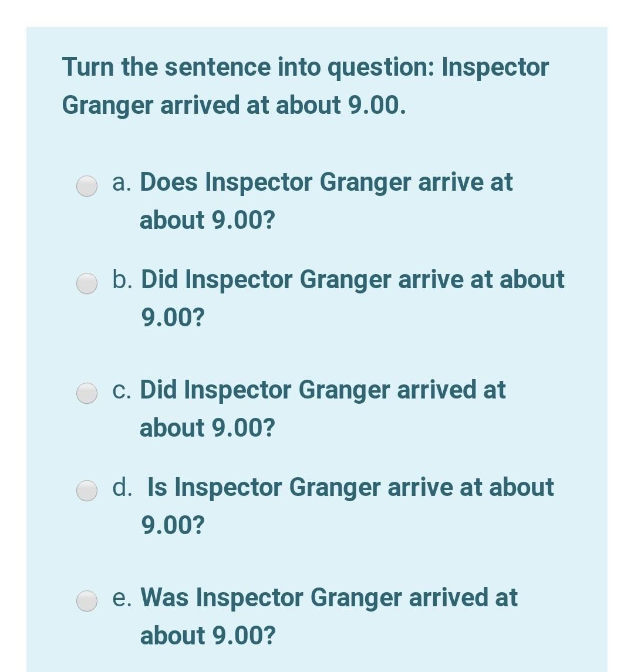Mark the radio button for option c
Viewport: 634px width, 672px height.
pos(87,393)
